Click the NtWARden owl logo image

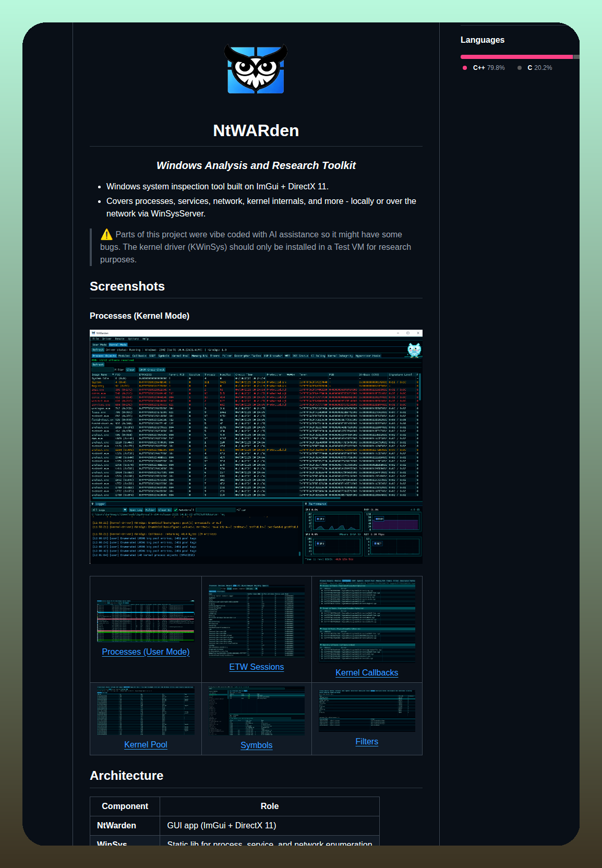[256, 69]
